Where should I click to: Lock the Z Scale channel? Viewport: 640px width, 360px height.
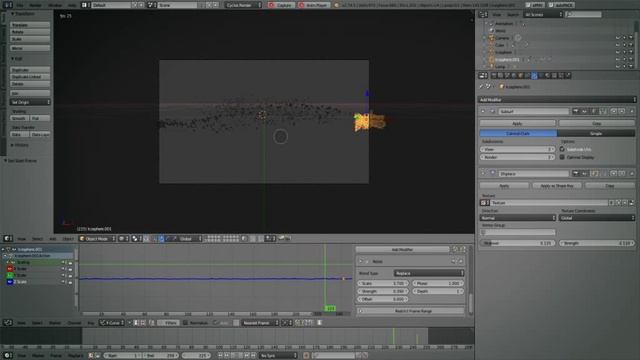(70, 282)
